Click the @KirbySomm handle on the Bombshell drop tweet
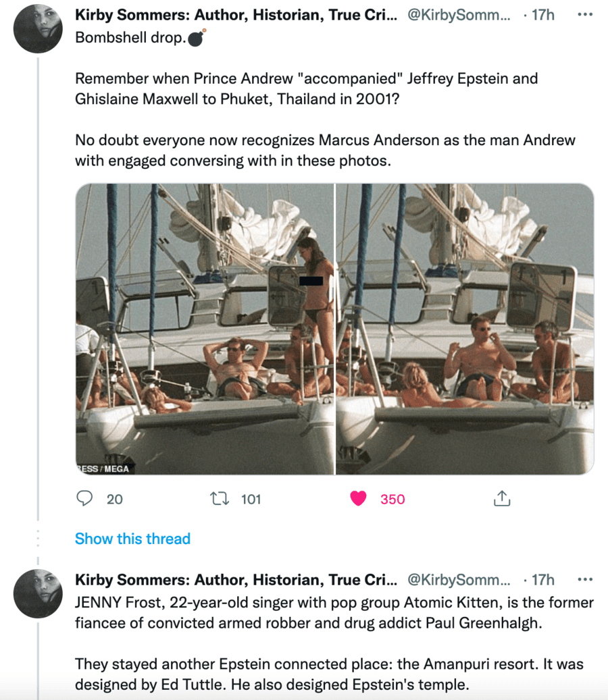This screenshot has width=608, height=700. [459, 15]
